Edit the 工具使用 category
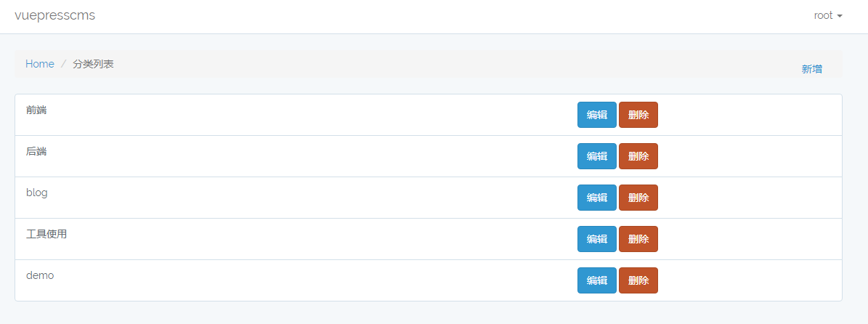This screenshot has width=868, height=324. coord(596,239)
